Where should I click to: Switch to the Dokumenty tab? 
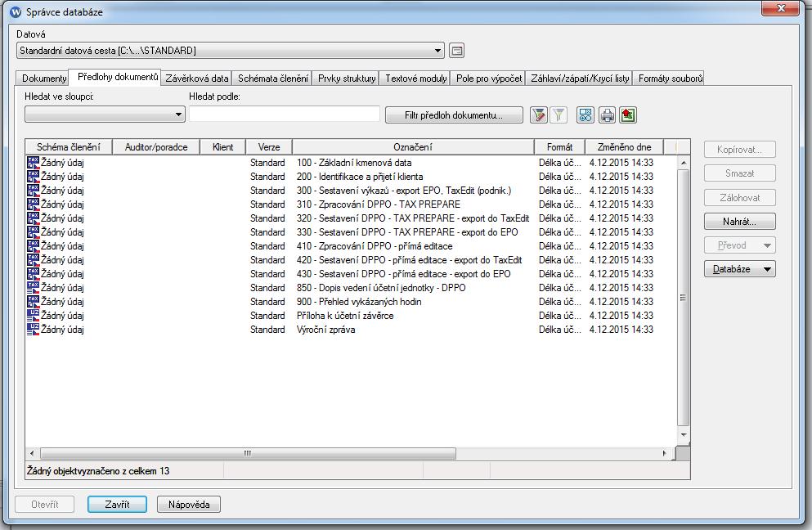pyautogui.click(x=44, y=79)
